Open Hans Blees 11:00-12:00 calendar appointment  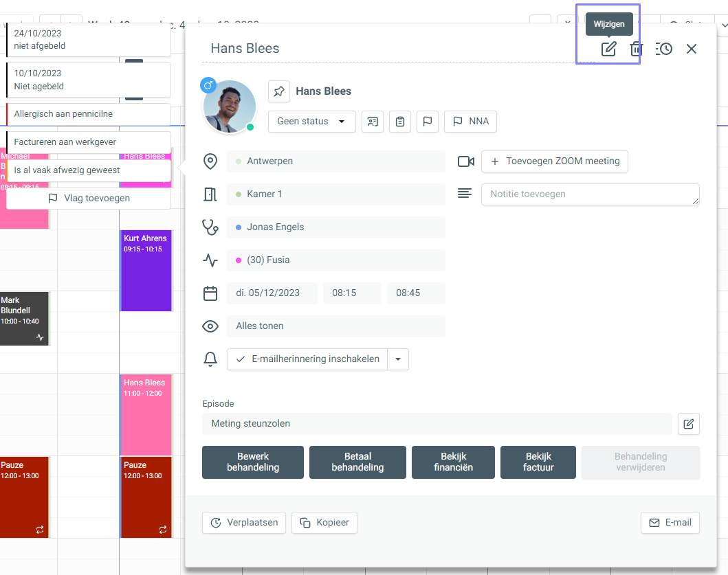pos(146,415)
